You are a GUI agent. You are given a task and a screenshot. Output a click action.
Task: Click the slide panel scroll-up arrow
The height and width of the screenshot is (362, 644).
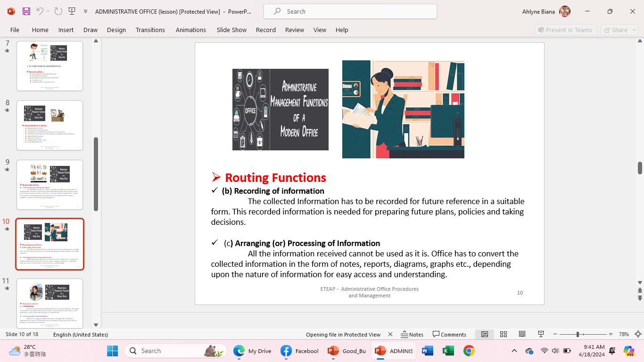(96, 41)
